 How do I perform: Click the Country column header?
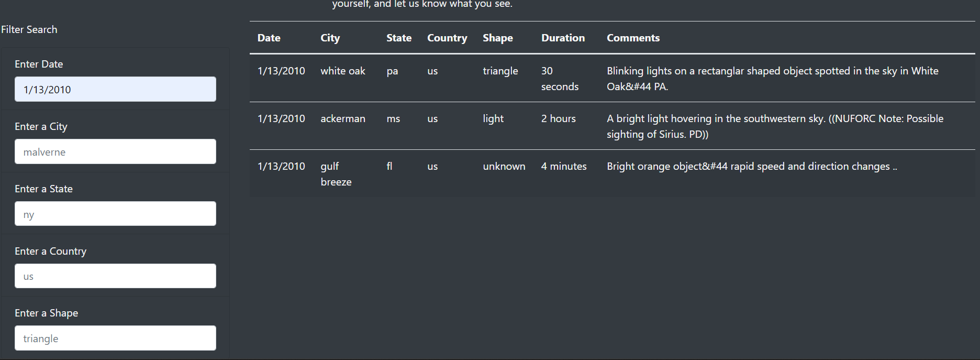click(447, 38)
